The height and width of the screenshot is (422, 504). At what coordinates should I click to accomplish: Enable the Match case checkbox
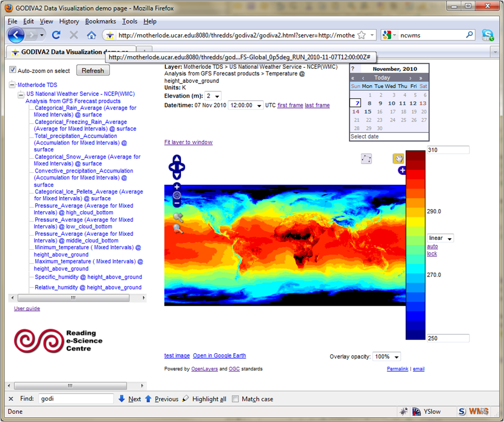pos(235,399)
